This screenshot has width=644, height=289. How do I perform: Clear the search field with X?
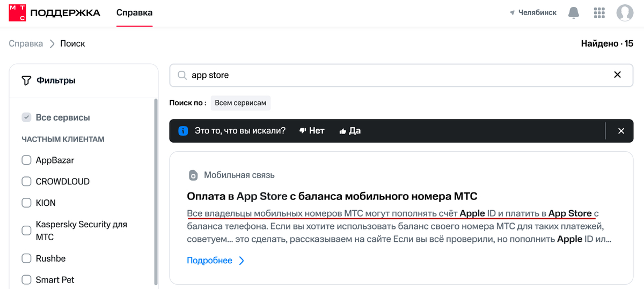tap(617, 75)
